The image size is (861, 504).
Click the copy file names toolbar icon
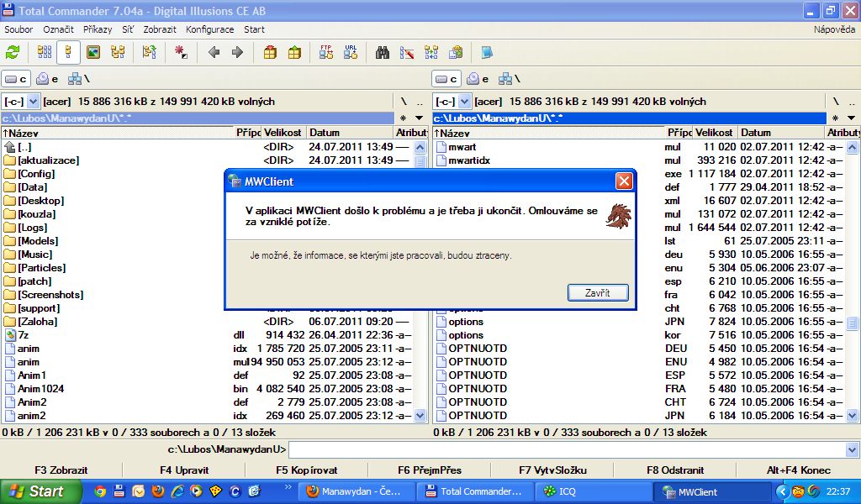(x=456, y=53)
